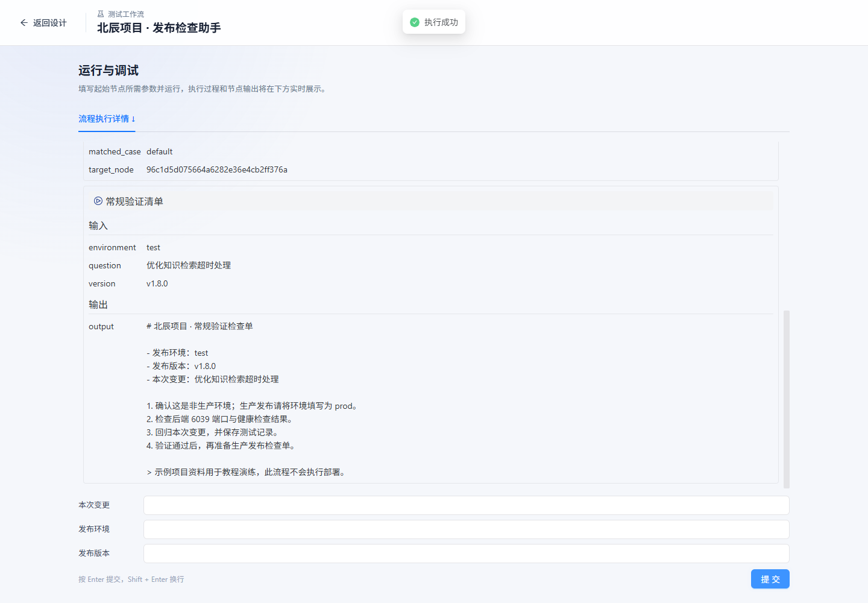868x603 pixels.
Task: Click the flask icon beside 测试工作流
Action: [x=101, y=14]
